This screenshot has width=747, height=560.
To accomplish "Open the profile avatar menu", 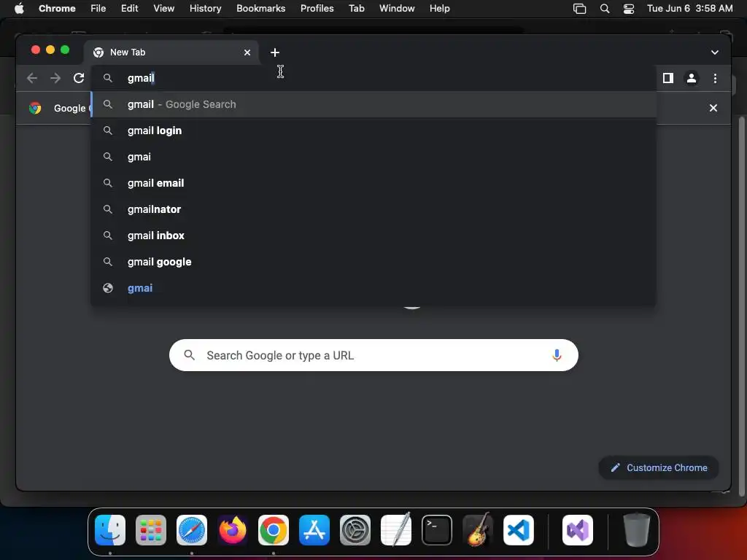I will click(x=692, y=78).
